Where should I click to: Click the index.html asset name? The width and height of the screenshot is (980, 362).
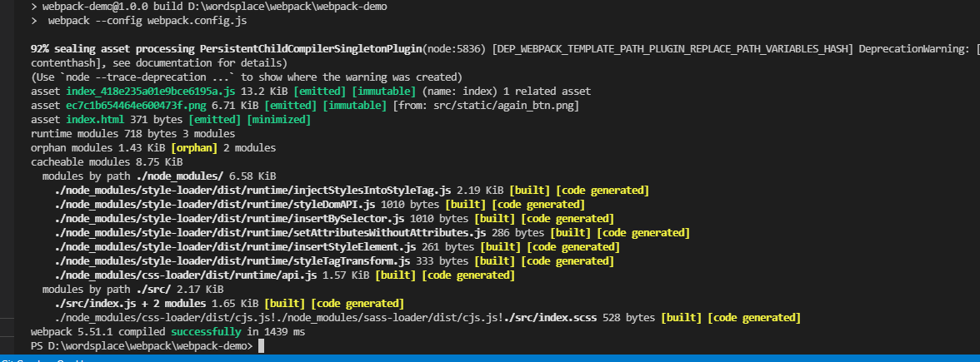(95, 119)
